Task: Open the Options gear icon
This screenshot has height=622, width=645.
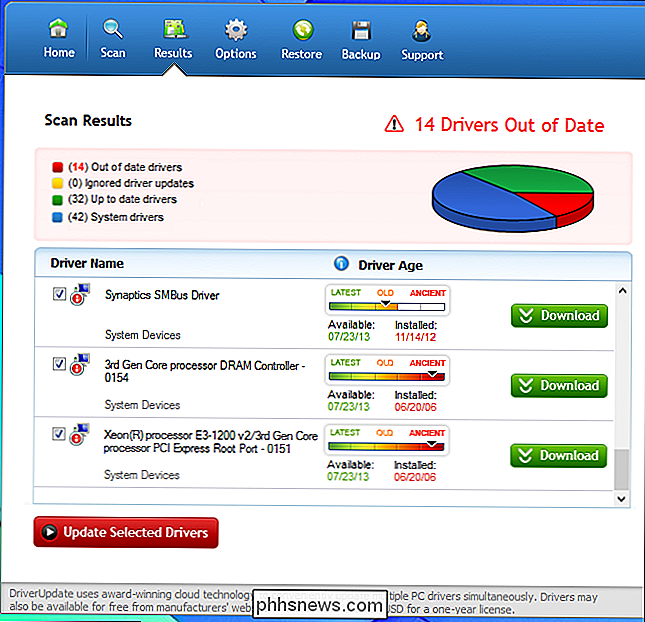Action: coord(236,30)
